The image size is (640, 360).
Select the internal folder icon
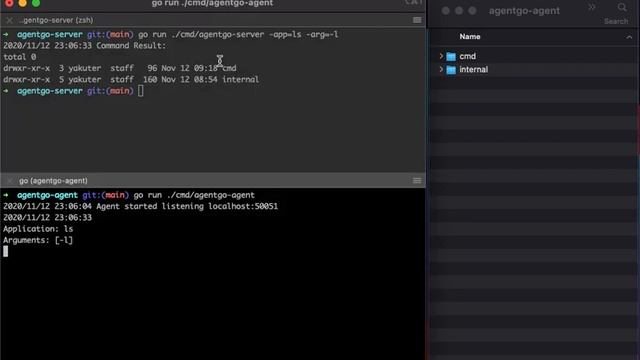pos(451,70)
